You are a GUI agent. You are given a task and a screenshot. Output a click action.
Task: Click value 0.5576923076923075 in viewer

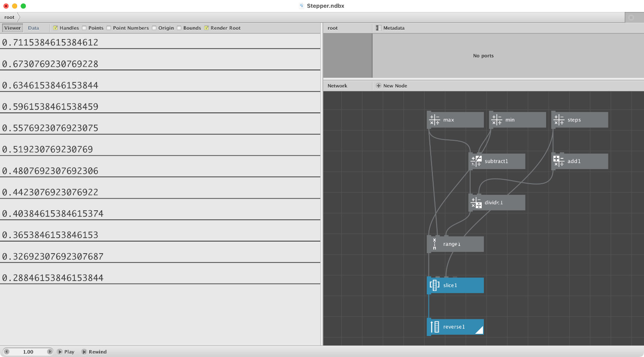(x=50, y=128)
